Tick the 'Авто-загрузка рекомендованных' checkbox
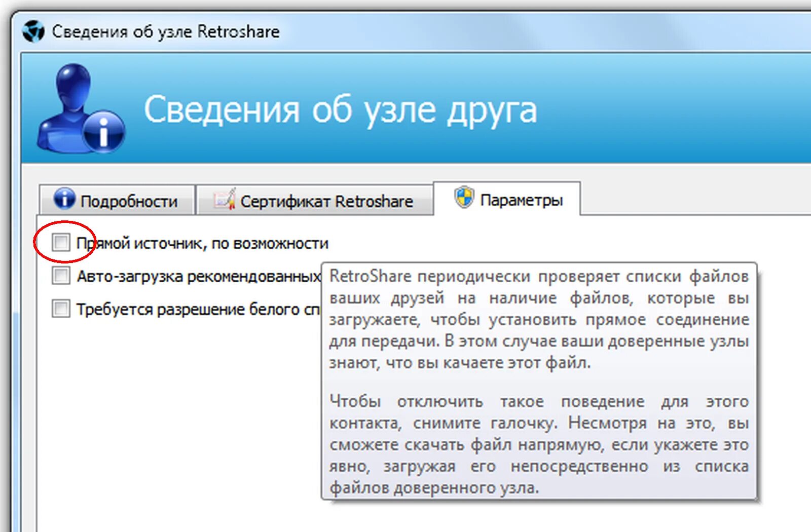 click(61, 276)
